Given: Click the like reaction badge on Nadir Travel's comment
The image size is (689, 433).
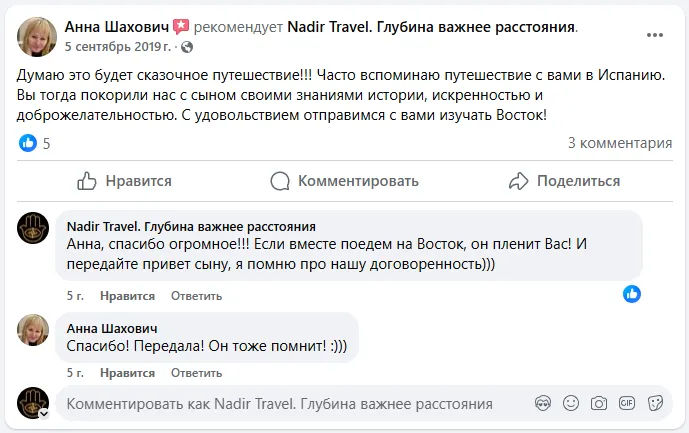Looking at the screenshot, I should tap(632, 294).
